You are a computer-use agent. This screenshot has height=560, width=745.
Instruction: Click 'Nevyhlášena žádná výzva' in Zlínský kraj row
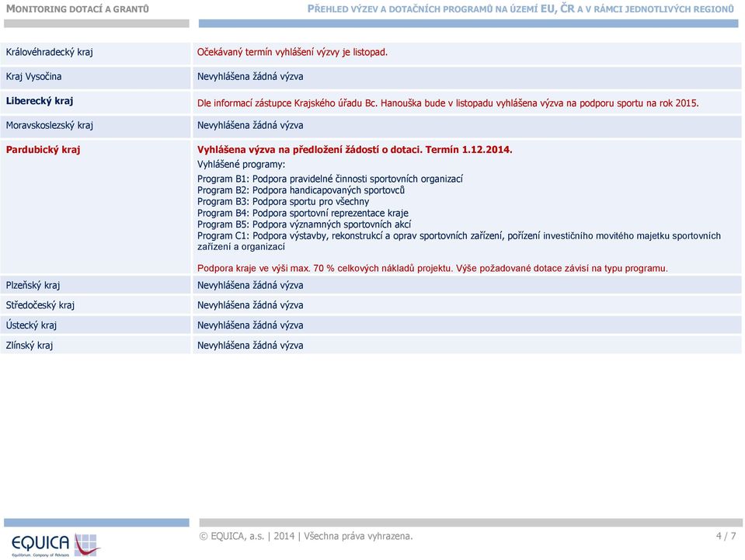coord(250,346)
